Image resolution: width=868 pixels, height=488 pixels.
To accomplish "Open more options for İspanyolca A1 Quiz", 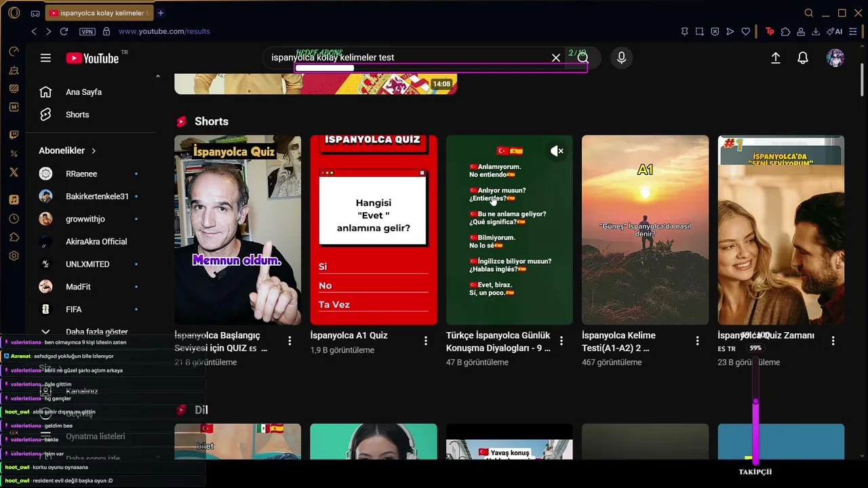I will pos(426,341).
